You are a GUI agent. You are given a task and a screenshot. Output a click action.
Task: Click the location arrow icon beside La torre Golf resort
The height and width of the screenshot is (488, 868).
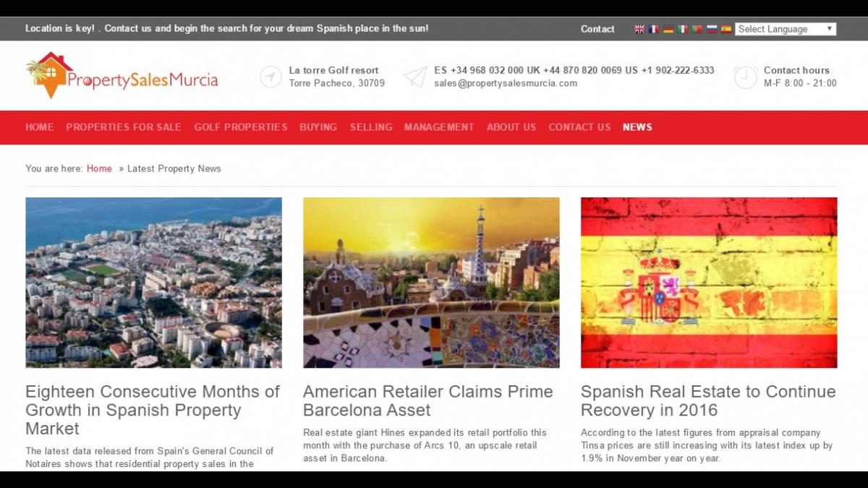[x=271, y=77]
